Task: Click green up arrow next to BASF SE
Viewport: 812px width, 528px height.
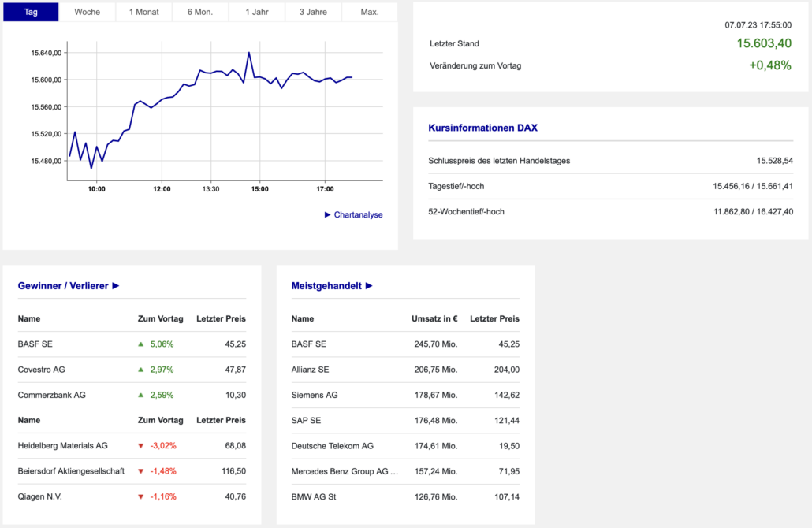Action: [x=141, y=344]
